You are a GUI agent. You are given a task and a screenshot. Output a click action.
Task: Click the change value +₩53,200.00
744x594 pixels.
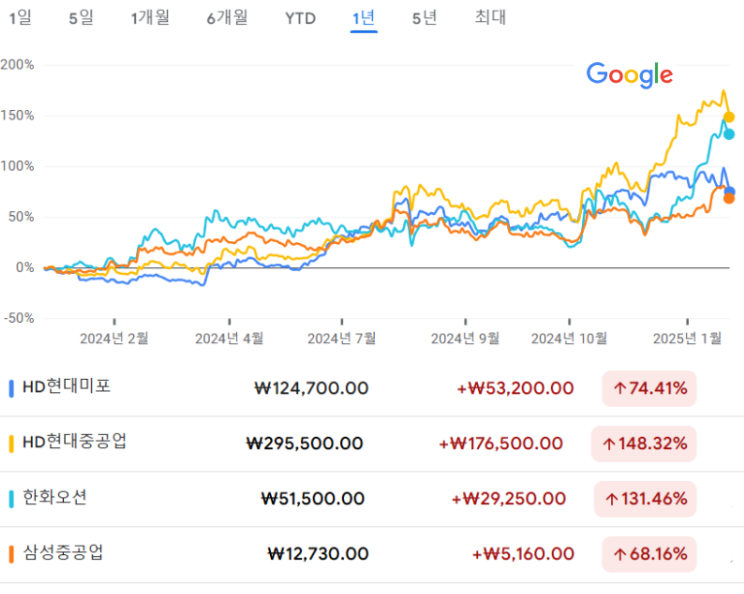515,389
